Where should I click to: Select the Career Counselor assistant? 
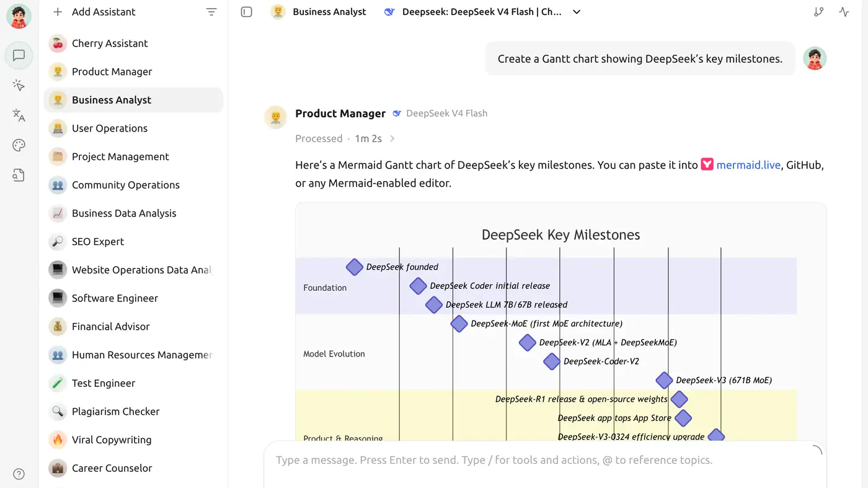133,468
